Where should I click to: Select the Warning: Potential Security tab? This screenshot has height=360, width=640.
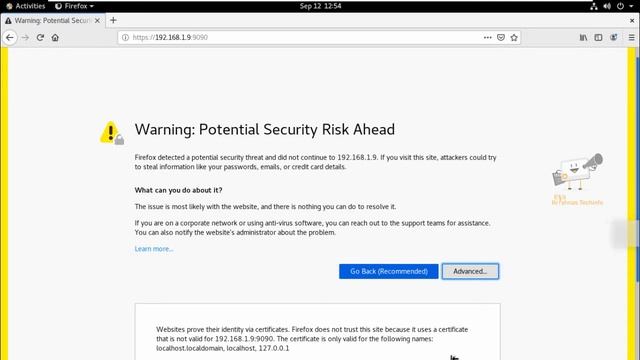click(x=53, y=20)
